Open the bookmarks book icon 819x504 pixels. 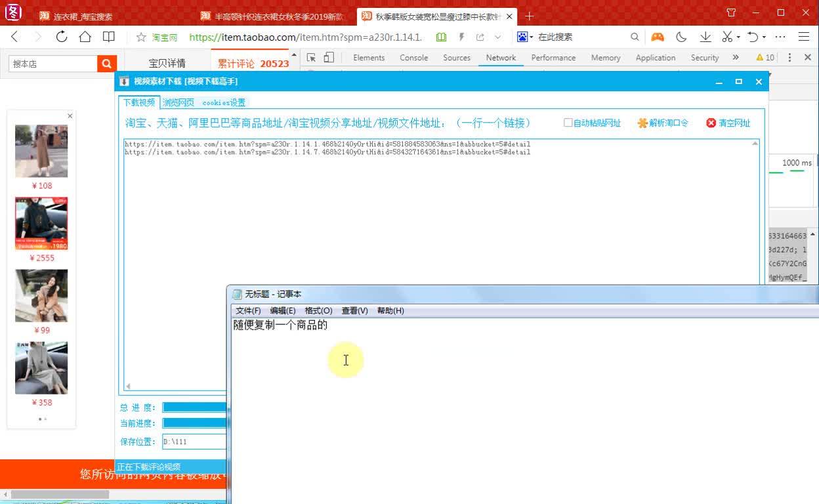[109, 37]
